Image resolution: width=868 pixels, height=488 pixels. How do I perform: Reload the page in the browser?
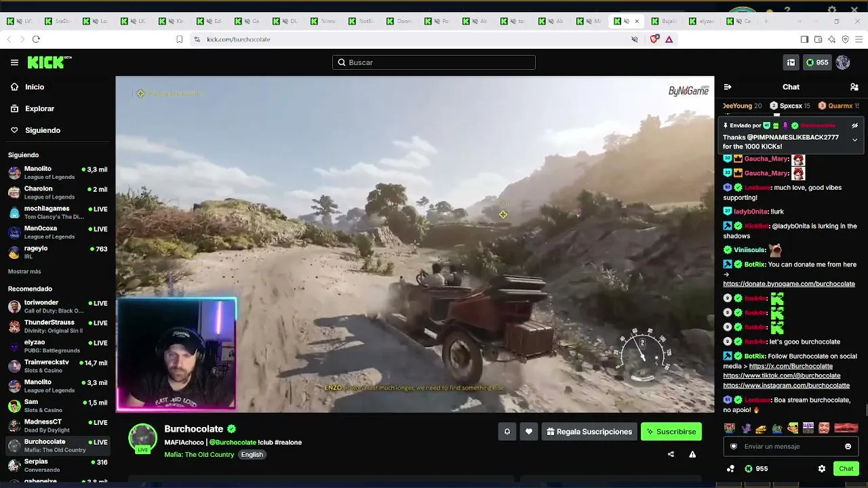click(x=36, y=39)
